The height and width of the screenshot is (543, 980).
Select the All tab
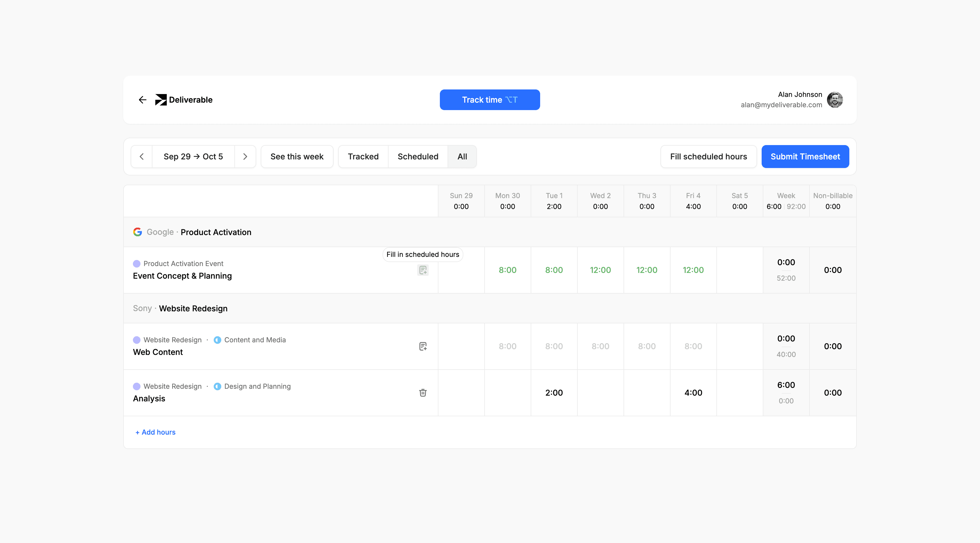pos(462,157)
